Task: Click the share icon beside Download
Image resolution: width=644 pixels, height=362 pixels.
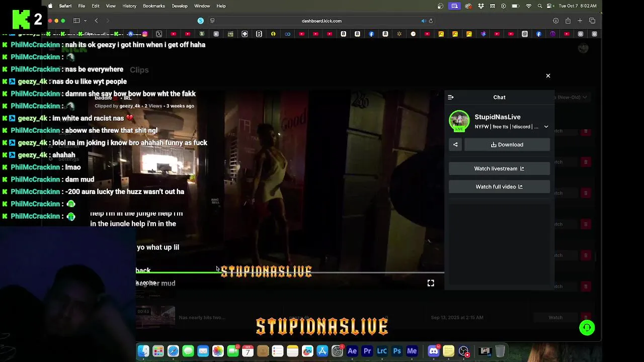Action: 455,145
